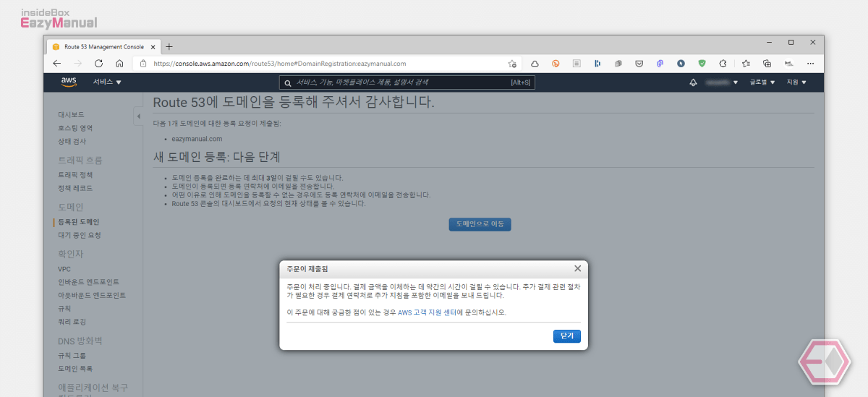Screen dimensions: 868x397
Task: Add page to favorites with star-plus icon
Action: [512, 64]
